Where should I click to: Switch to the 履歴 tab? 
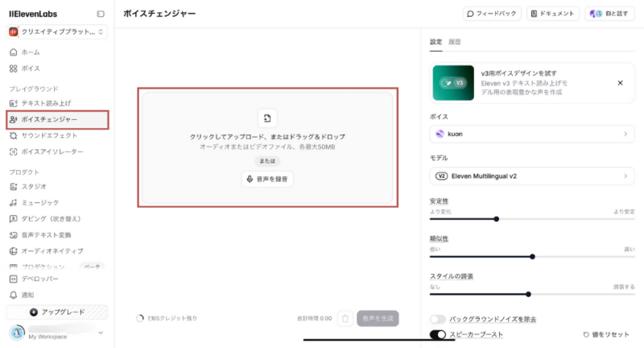click(455, 41)
